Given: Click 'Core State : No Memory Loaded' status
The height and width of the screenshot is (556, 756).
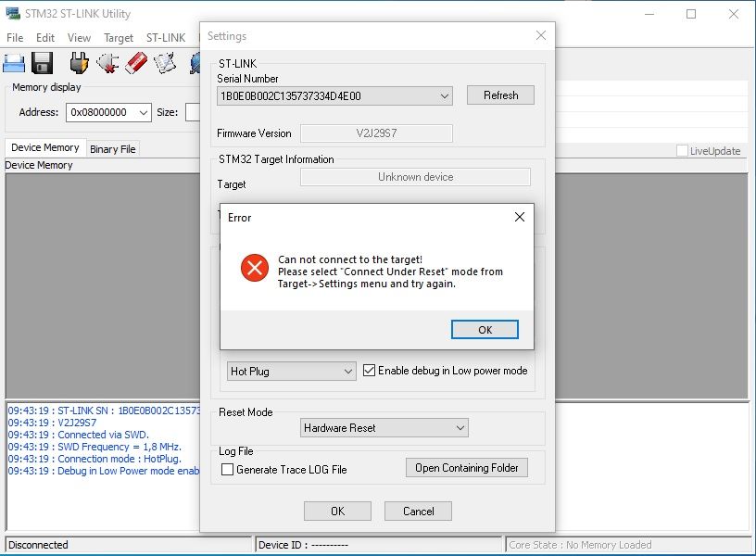Looking at the screenshot, I should pyautogui.click(x=628, y=545).
